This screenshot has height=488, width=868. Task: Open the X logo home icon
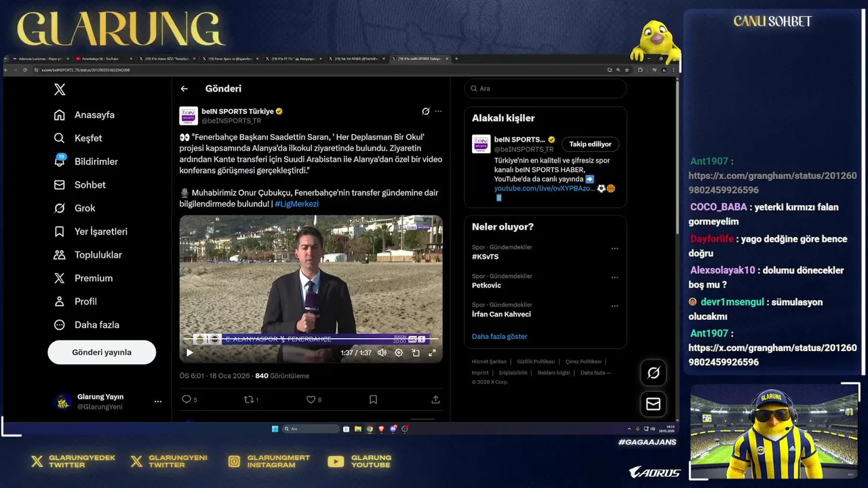tap(60, 89)
